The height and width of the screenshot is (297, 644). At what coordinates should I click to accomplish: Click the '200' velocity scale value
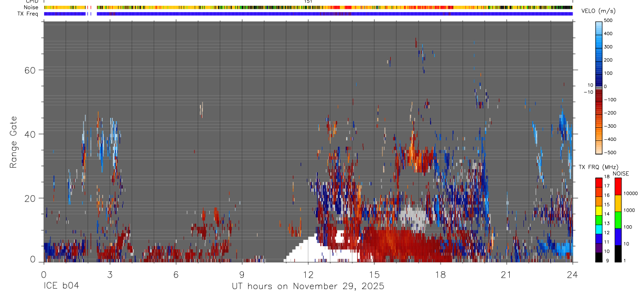(x=608, y=60)
